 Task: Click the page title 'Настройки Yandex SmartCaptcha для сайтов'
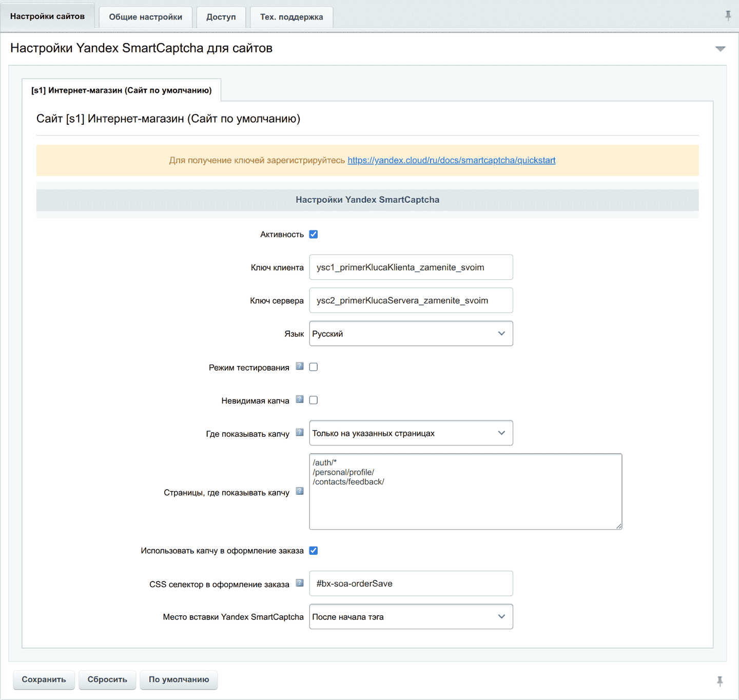coord(142,48)
